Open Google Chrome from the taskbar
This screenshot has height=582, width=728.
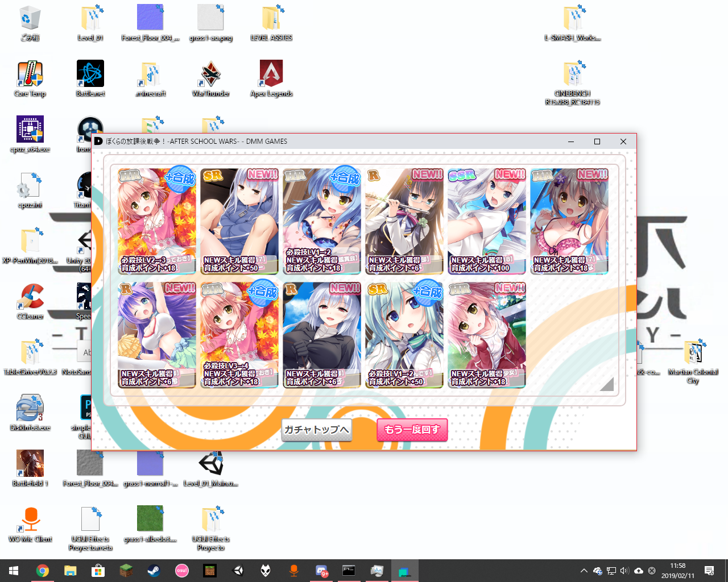(x=42, y=571)
